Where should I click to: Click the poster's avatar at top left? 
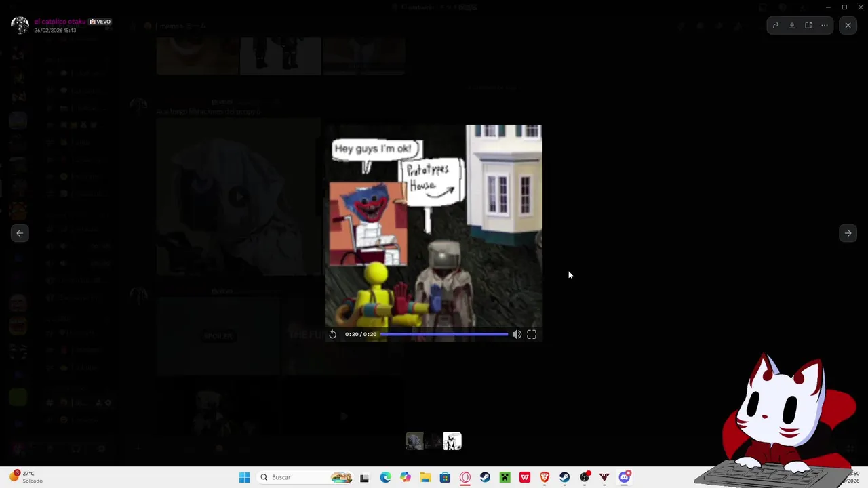tap(20, 26)
